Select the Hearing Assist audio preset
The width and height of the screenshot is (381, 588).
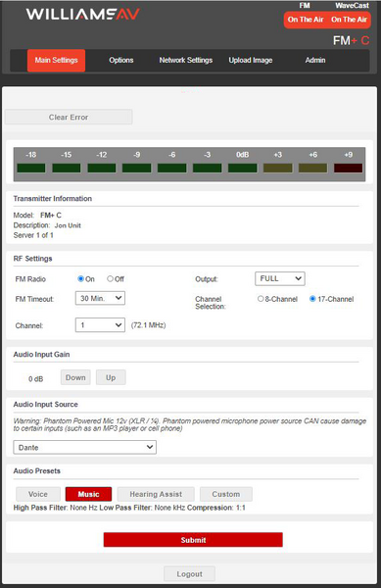click(156, 494)
